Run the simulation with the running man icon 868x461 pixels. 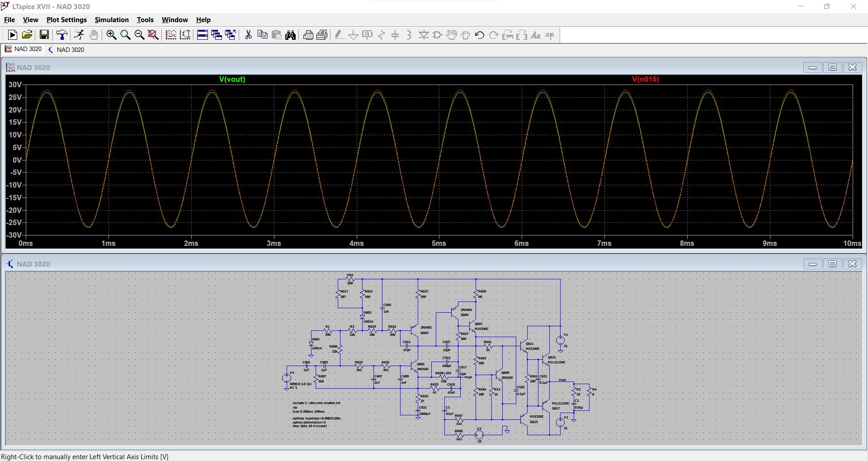coord(79,35)
